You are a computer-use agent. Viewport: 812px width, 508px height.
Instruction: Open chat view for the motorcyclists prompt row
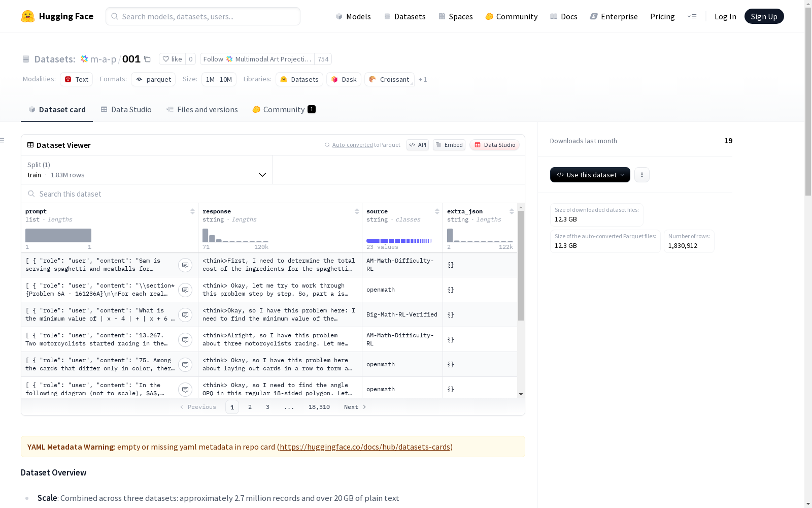click(185, 339)
